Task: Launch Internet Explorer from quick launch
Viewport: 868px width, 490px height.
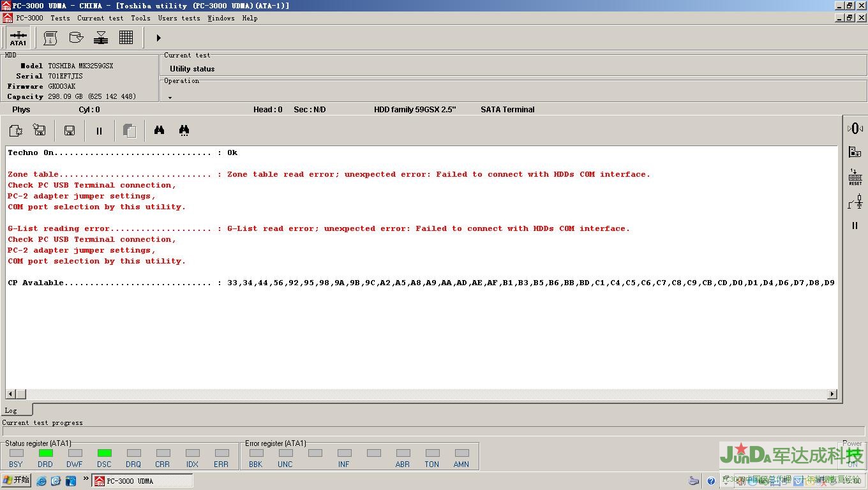Action: (x=42, y=481)
